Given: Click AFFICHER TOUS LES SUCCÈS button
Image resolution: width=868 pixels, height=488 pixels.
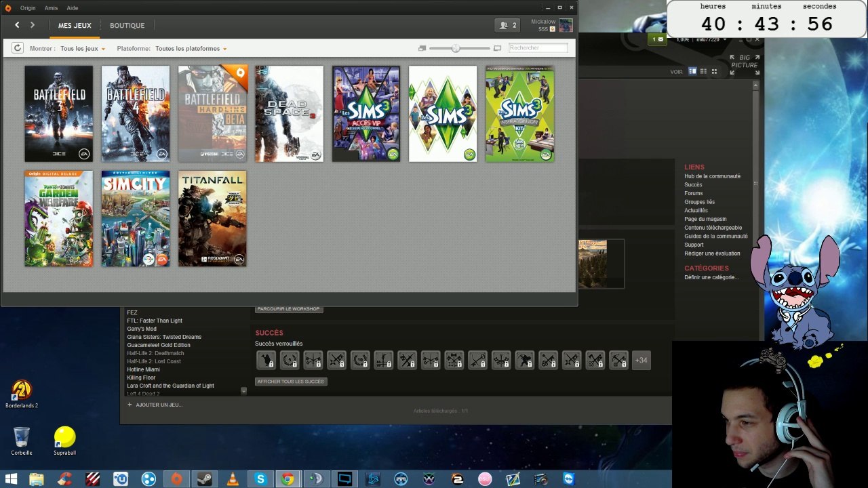Looking at the screenshot, I should [x=291, y=382].
